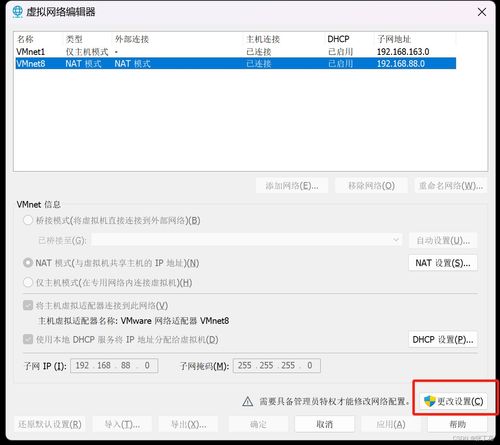Click the 导入(T)... button
This screenshot has width=500, height=445.
pyautogui.click(x=122, y=424)
